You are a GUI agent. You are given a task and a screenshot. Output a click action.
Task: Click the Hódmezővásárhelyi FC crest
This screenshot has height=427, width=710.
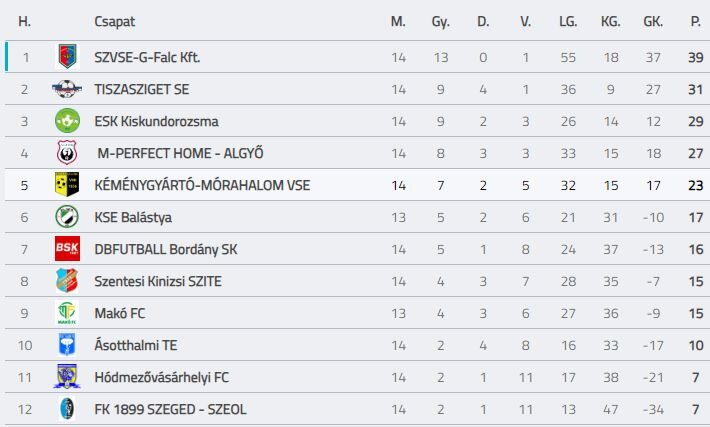tap(67, 377)
